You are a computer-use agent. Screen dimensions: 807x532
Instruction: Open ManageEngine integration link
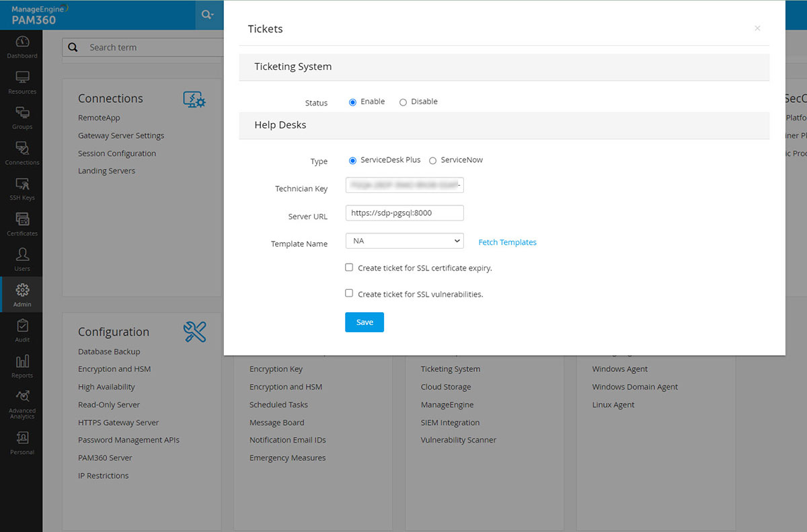pyautogui.click(x=447, y=405)
